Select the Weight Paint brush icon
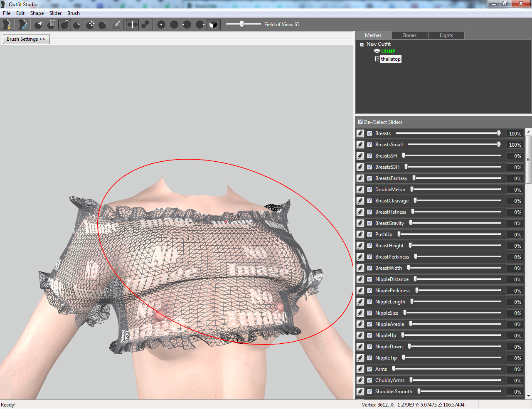Viewport: 532px width, 409px height. coord(117,25)
